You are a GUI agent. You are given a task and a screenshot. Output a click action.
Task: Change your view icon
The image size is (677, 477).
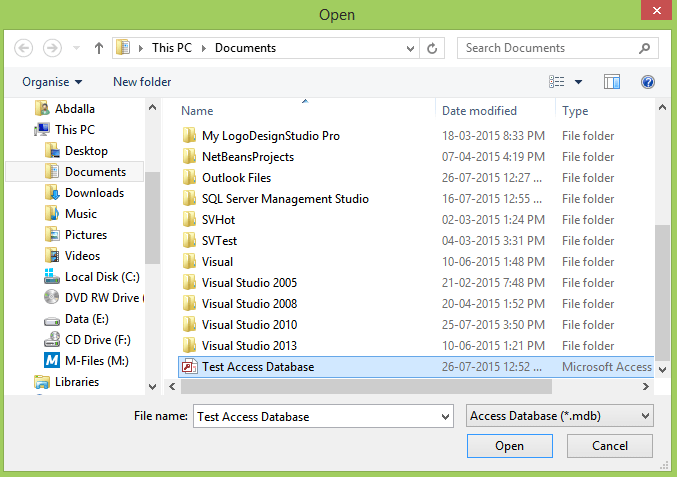[557, 82]
